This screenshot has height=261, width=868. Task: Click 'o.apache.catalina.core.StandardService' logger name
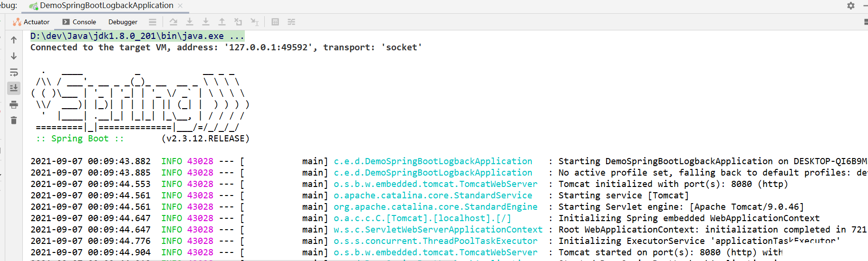433,196
